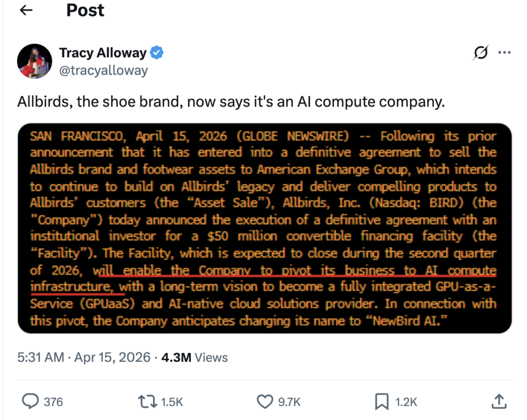Open Tracy Alloway's profile picture
Viewport: 527px width, 420px height.
[x=34, y=61]
